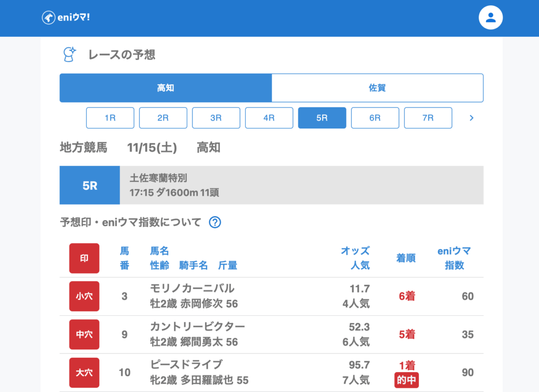Click the red 印 header badge

click(x=84, y=258)
